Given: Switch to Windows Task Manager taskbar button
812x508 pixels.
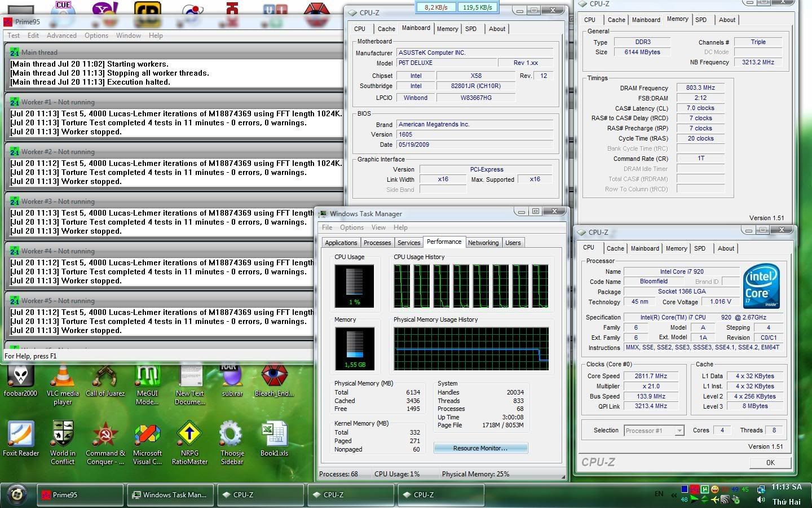Looking at the screenshot, I should (170, 495).
